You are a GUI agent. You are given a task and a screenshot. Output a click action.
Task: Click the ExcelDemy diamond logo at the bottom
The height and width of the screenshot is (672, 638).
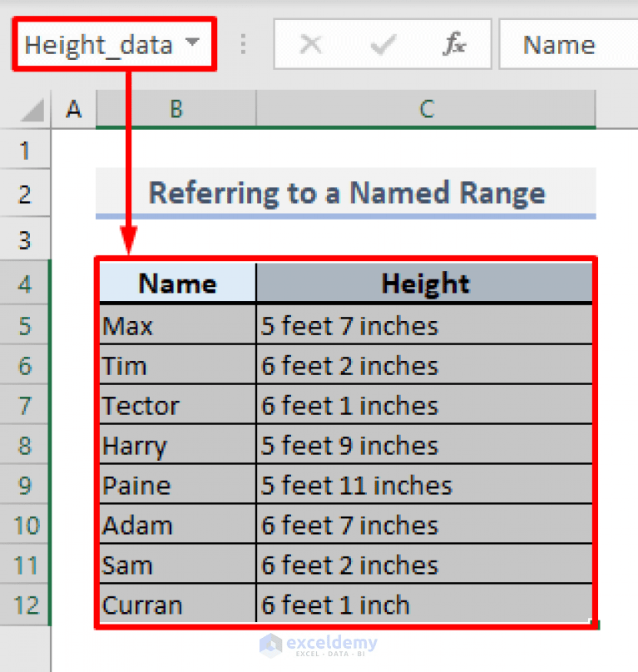click(270, 645)
